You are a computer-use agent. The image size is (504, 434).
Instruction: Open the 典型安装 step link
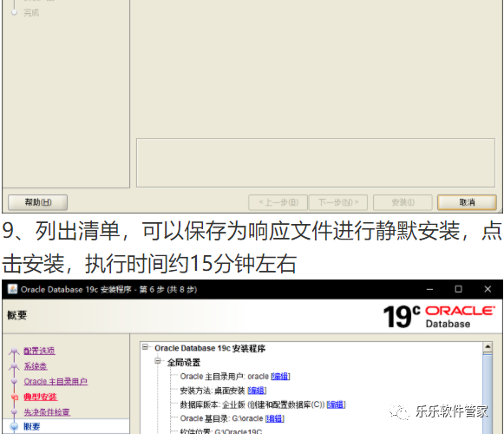41,397
